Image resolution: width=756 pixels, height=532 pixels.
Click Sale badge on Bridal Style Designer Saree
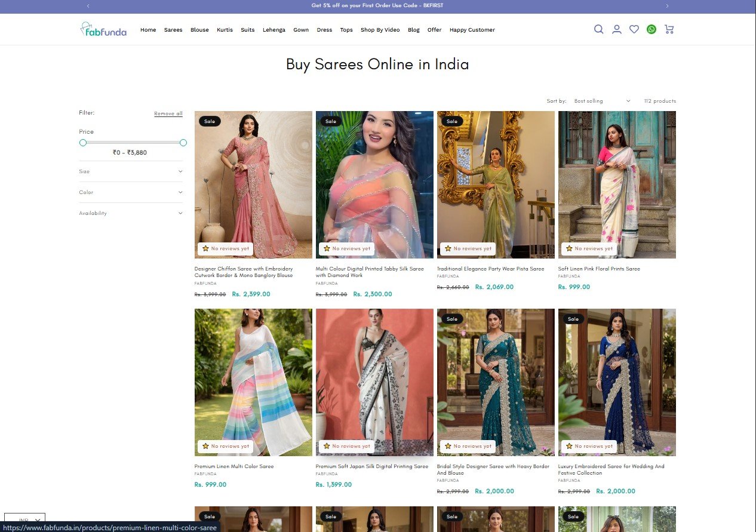(x=452, y=319)
